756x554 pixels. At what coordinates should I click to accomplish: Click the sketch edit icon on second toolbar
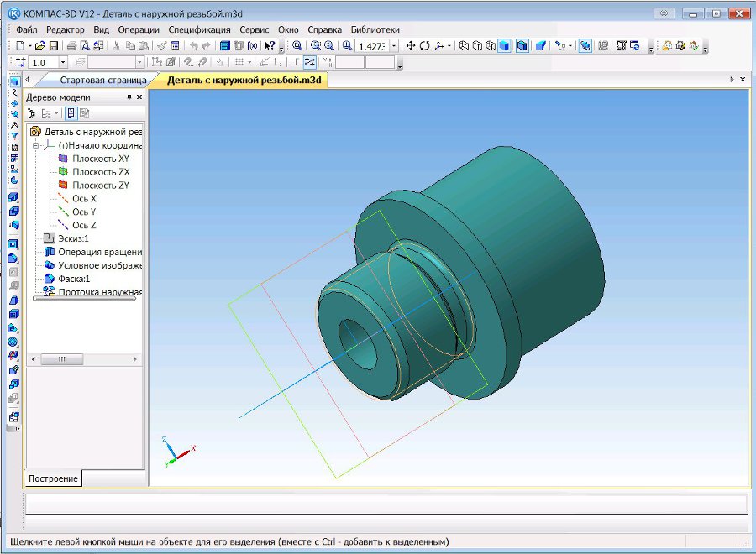(157, 62)
